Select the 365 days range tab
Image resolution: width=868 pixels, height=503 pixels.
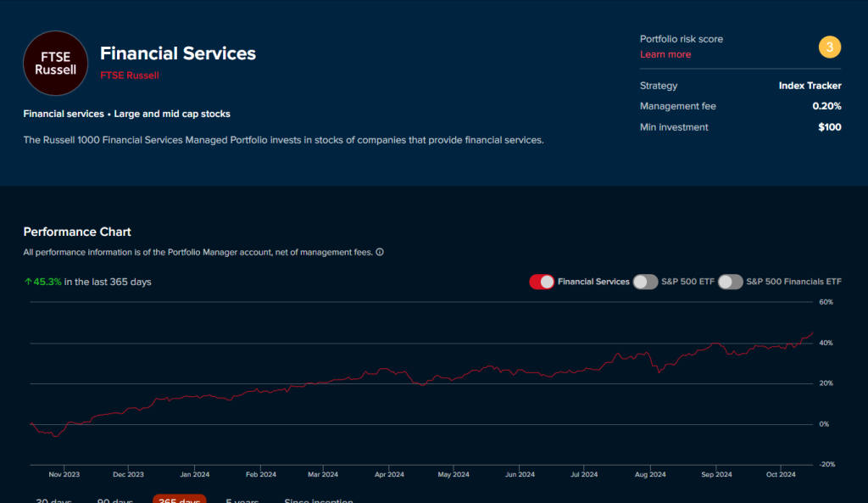coord(179,500)
